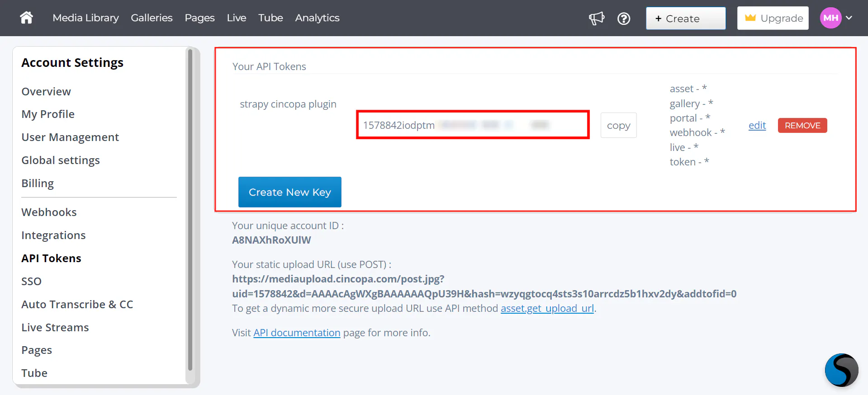Open Tube in the settings sidebar

34,373
